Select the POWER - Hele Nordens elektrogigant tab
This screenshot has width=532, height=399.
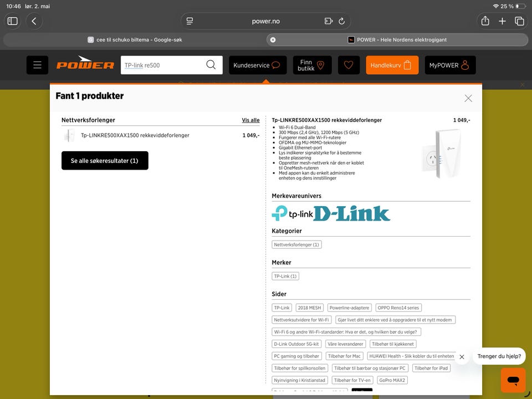coord(397,40)
